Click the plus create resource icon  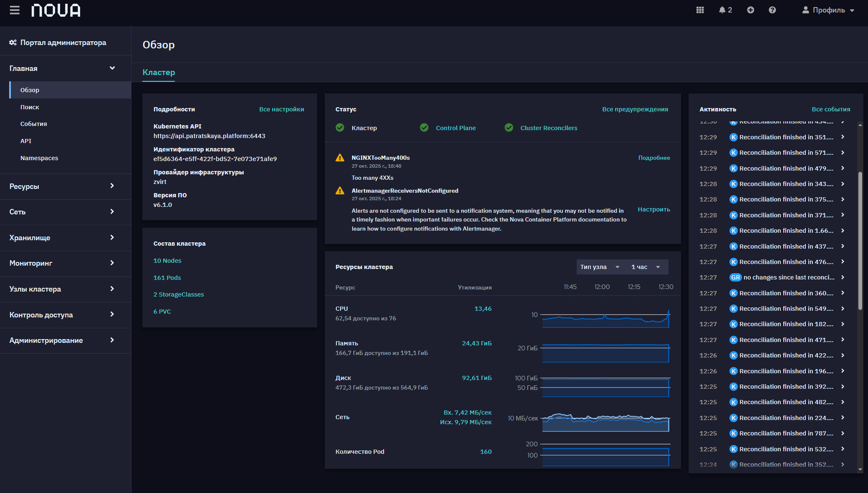point(750,10)
